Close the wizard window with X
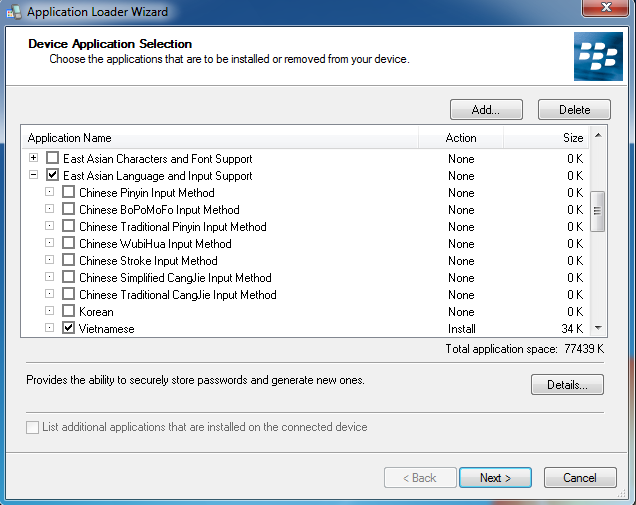 (606, 8)
